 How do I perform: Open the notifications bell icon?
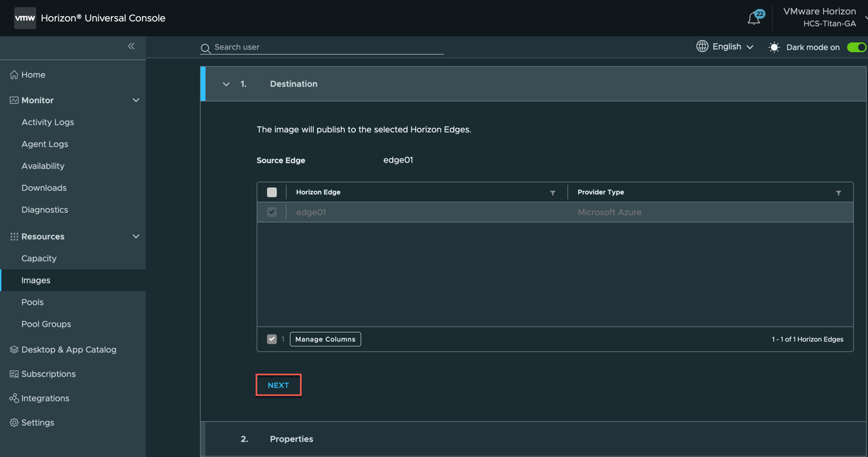pyautogui.click(x=754, y=19)
